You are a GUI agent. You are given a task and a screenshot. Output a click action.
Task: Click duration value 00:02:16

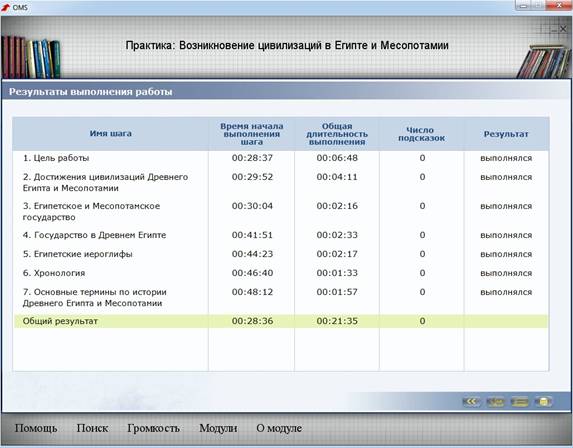point(337,206)
